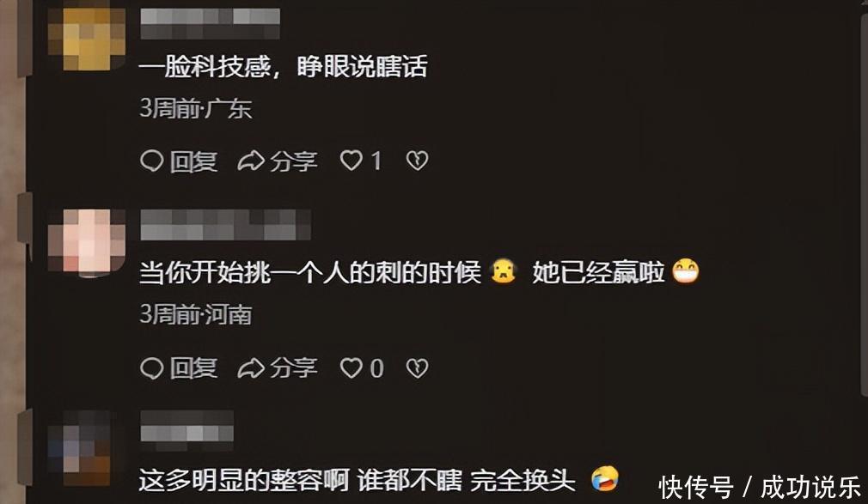Viewport: 868px width, 504px height.
Task: Click reply bubble icon on Henan comment
Action: [151, 367]
